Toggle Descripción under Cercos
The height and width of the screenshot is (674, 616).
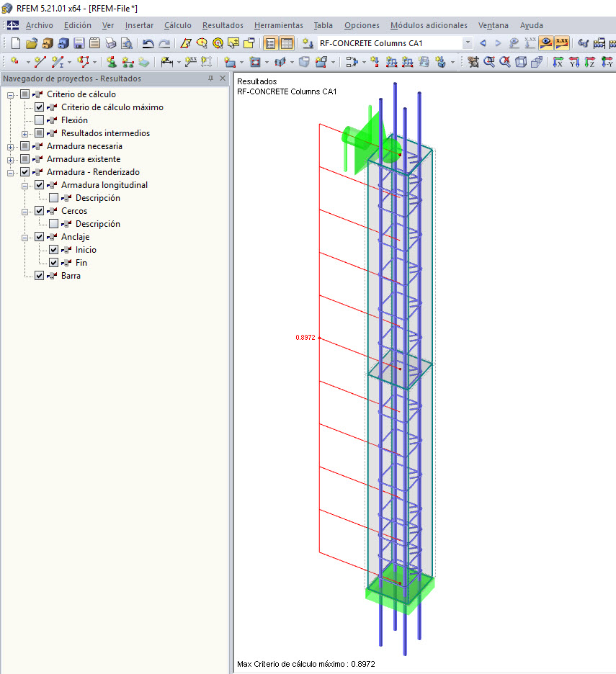53,223
